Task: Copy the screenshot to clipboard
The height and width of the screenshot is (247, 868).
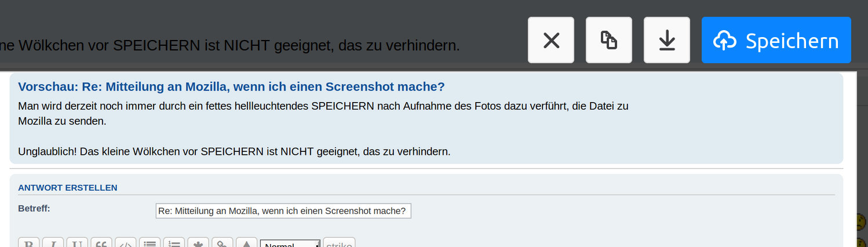Action: point(609,40)
